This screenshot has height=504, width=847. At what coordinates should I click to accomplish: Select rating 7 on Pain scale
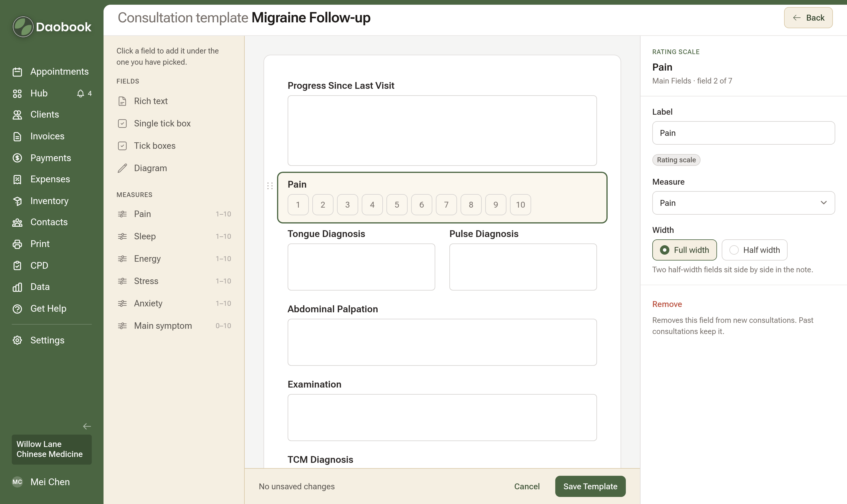point(446,205)
